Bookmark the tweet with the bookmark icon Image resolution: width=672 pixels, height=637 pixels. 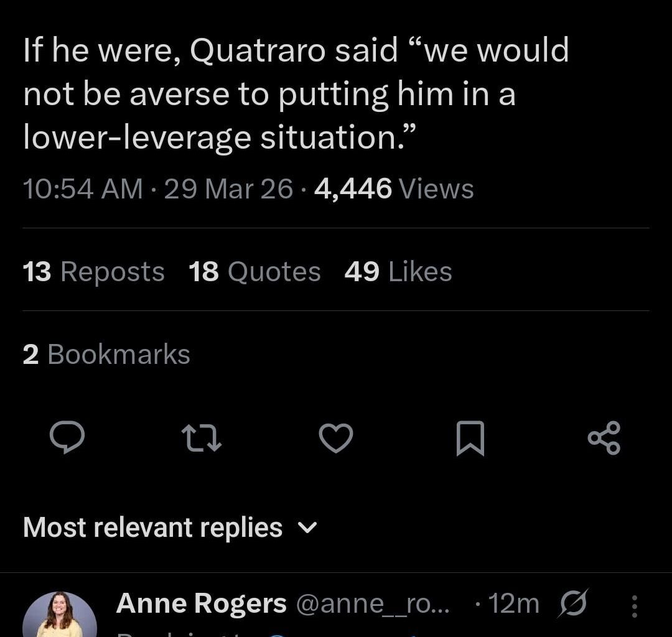pos(470,439)
